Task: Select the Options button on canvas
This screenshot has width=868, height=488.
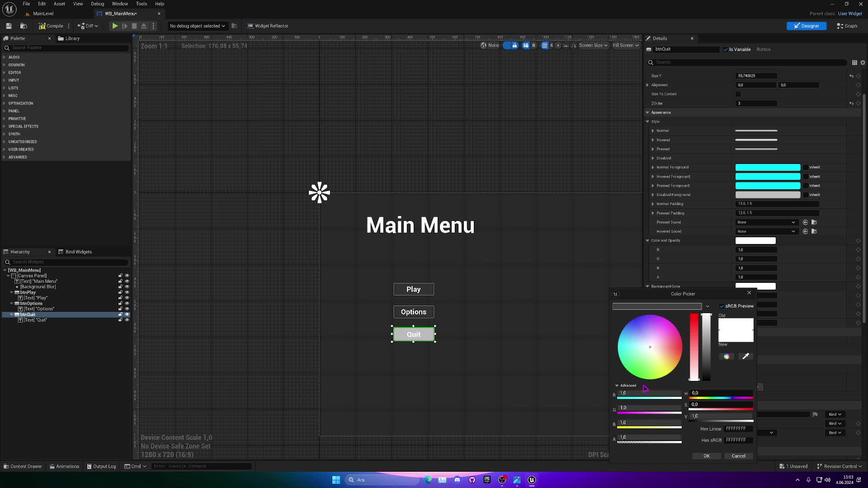Action: click(x=414, y=312)
